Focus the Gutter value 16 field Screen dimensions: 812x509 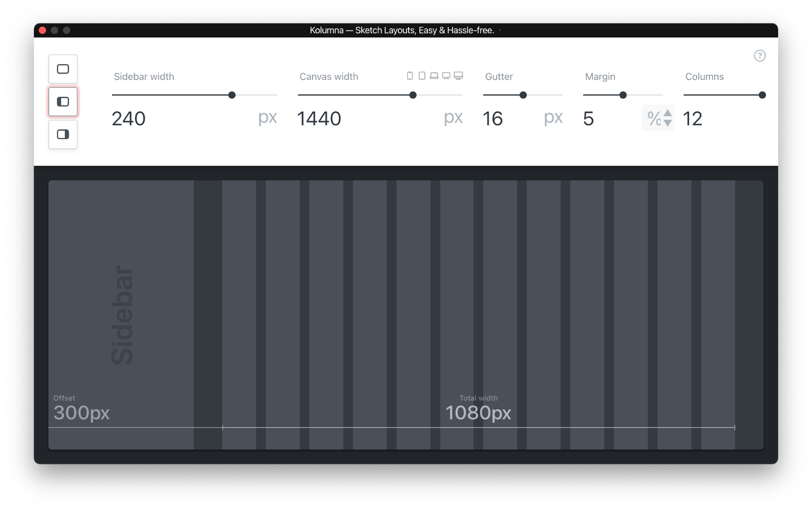click(x=511, y=119)
